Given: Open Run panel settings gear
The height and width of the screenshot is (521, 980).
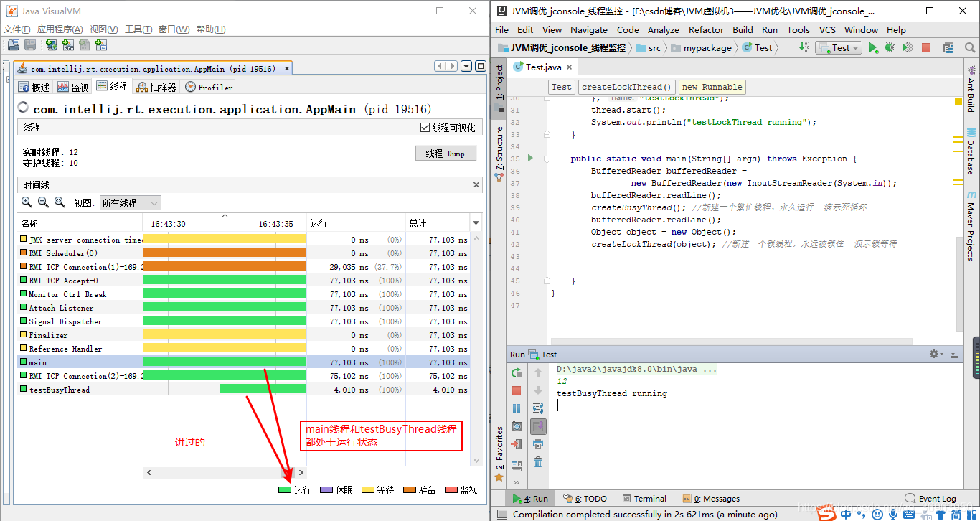Looking at the screenshot, I should point(936,354).
